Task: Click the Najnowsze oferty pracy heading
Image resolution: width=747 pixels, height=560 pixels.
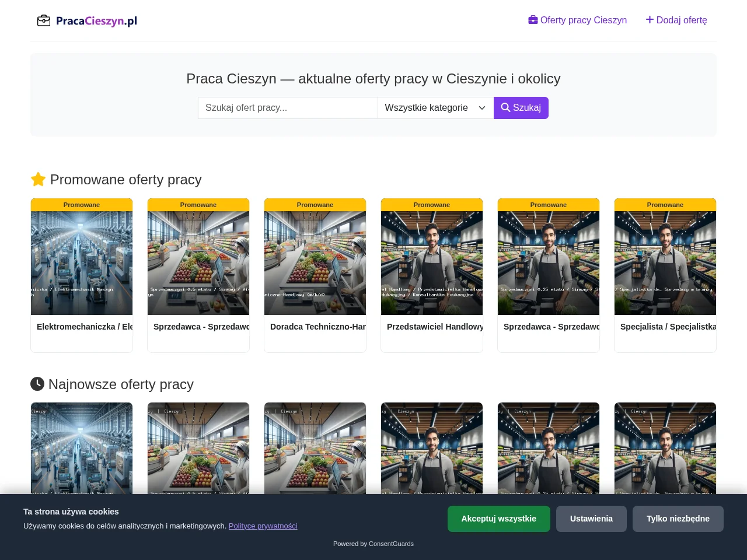Action: [x=112, y=384]
